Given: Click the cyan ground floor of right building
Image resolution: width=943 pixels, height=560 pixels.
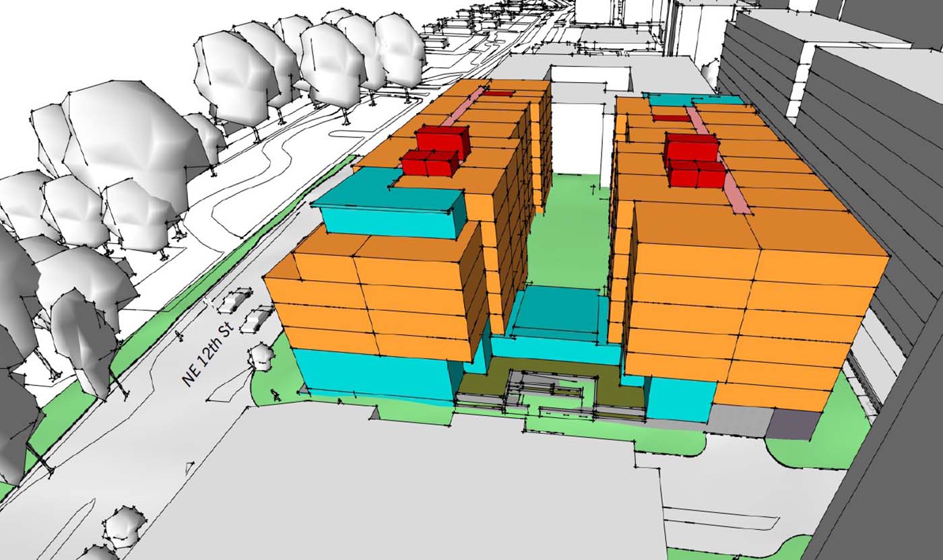Looking at the screenshot, I should point(680,398).
